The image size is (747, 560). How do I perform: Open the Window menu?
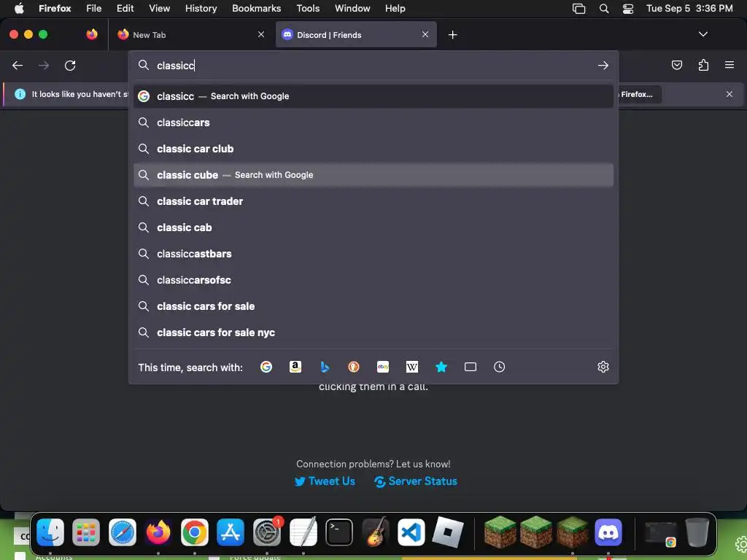click(x=352, y=9)
